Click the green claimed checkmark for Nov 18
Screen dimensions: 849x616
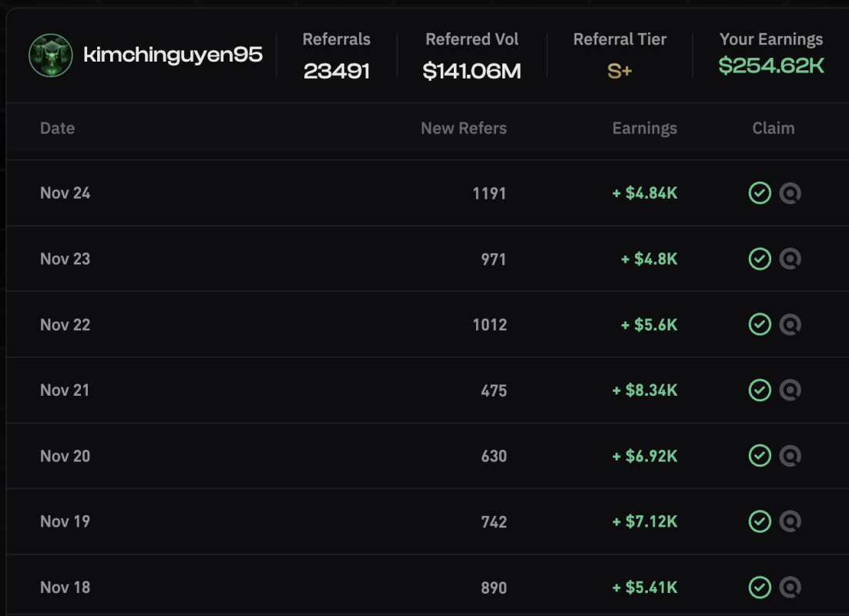[x=760, y=588]
